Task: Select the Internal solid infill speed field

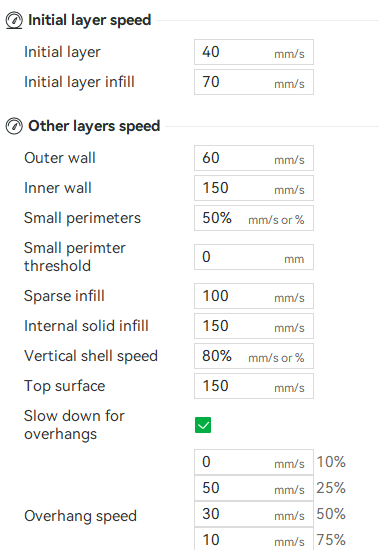Action: [x=254, y=326]
